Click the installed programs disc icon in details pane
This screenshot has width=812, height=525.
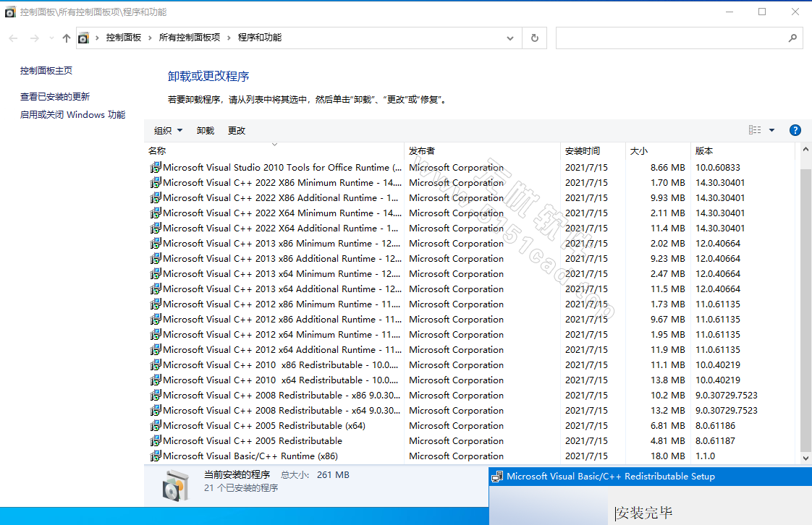[175, 486]
